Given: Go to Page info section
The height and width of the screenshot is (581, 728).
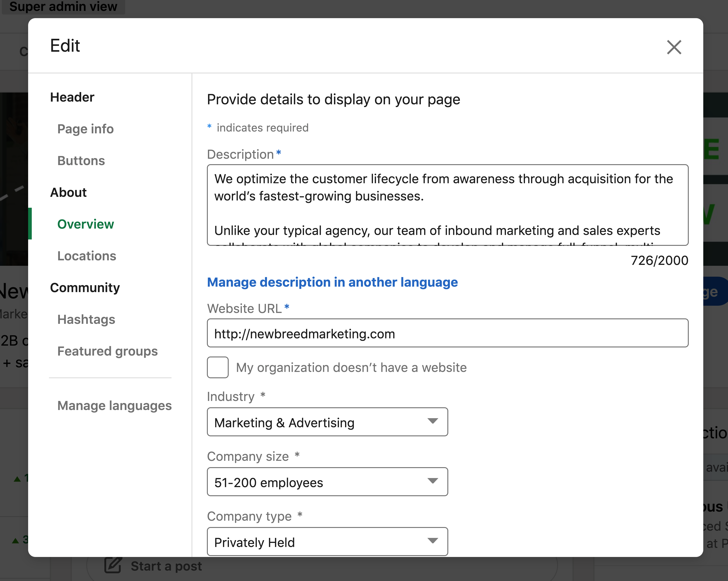Looking at the screenshot, I should (x=86, y=129).
